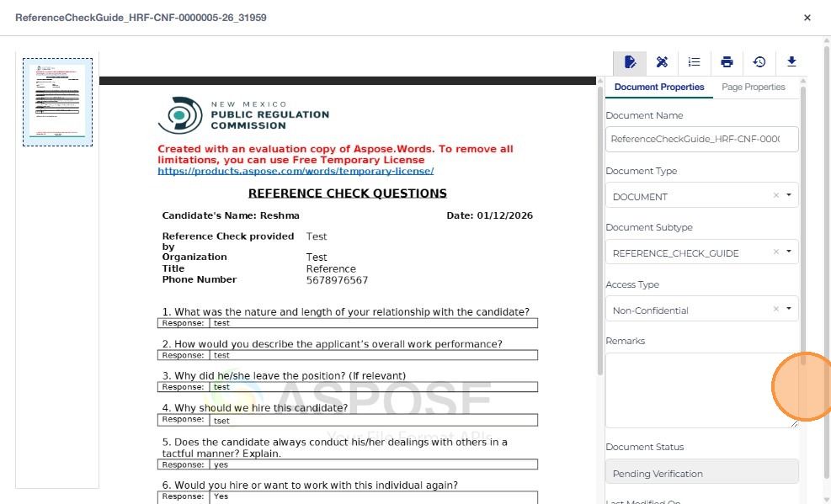Click the Candidate's Name: Reshma text
The width and height of the screenshot is (831, 504).
pos(231,215)
